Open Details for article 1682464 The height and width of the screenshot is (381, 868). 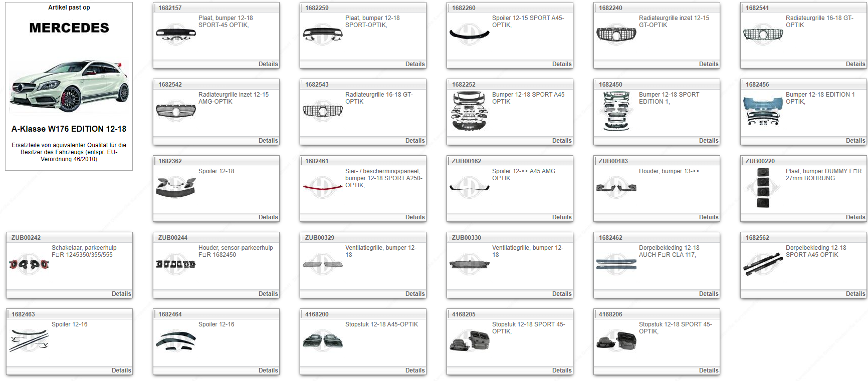pos(268,370)
